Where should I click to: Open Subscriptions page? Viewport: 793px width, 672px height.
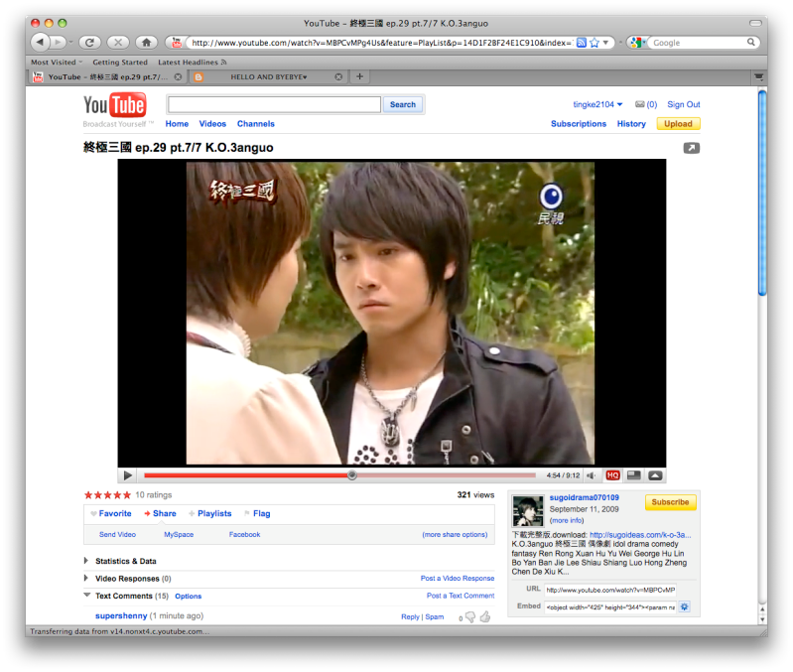578,124
